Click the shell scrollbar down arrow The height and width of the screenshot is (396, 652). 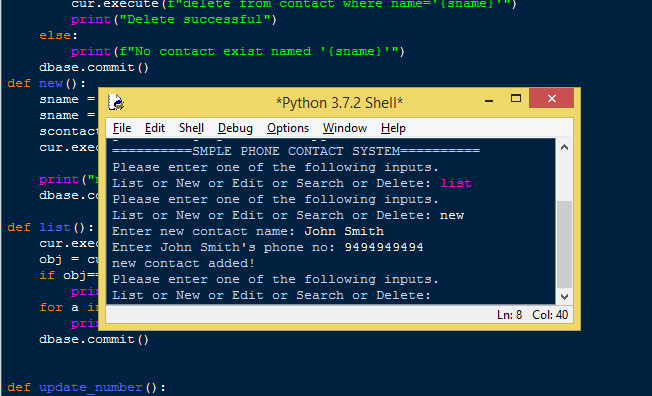click(564, 297)
